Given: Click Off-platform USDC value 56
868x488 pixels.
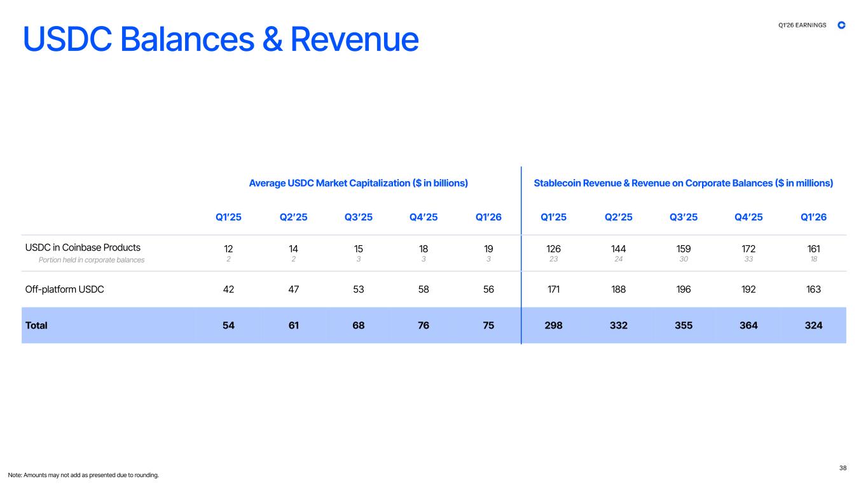Looking at the screenshot, I should coord(488,289).
